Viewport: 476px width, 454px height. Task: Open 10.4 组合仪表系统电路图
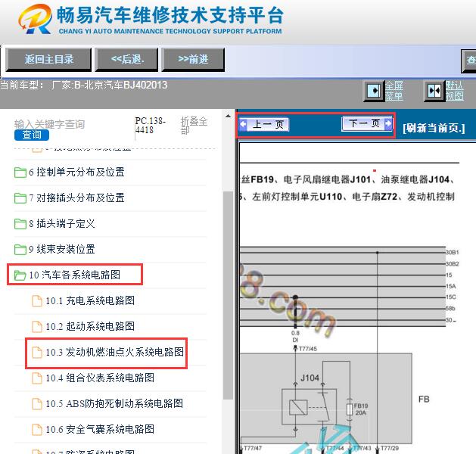point(100,378)
